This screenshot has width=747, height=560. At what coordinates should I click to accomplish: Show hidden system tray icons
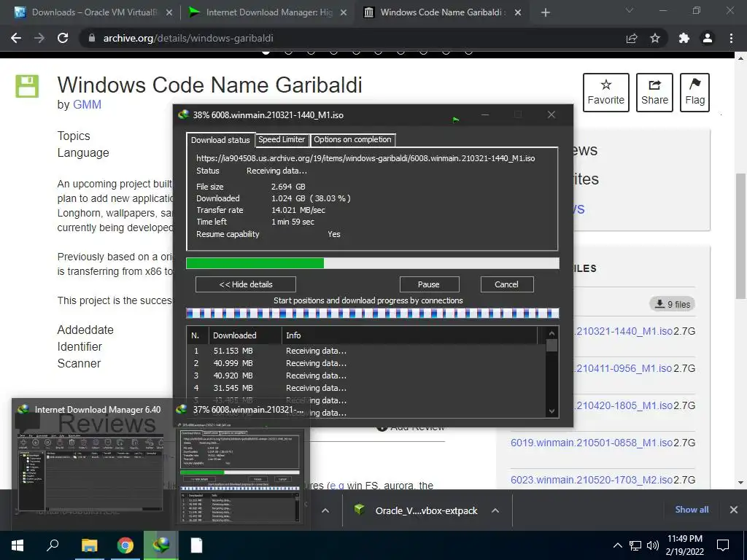point(617,545)
